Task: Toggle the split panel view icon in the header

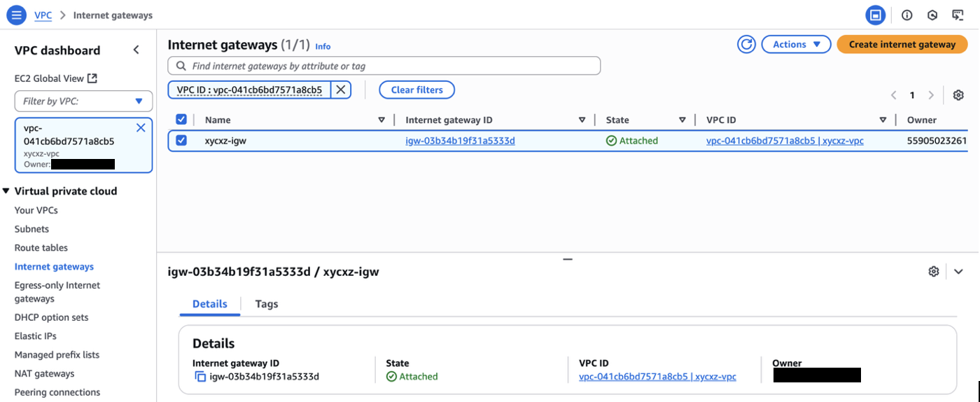Action: point(876,15)
